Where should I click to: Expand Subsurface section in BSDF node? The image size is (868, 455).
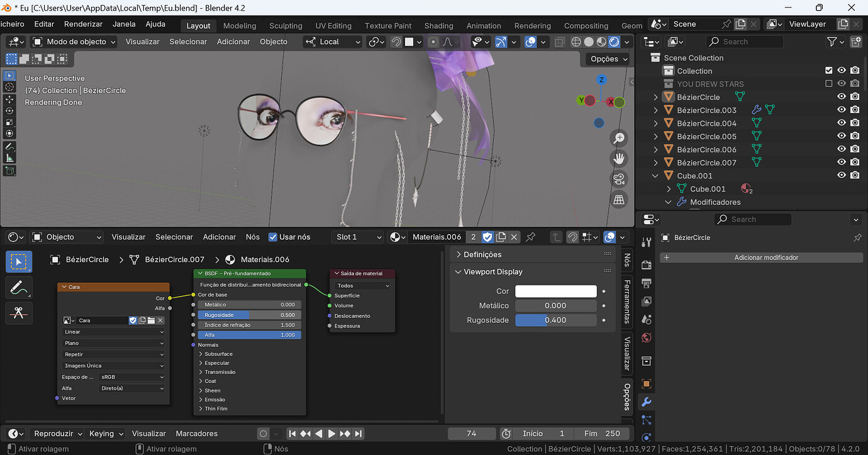218,354
